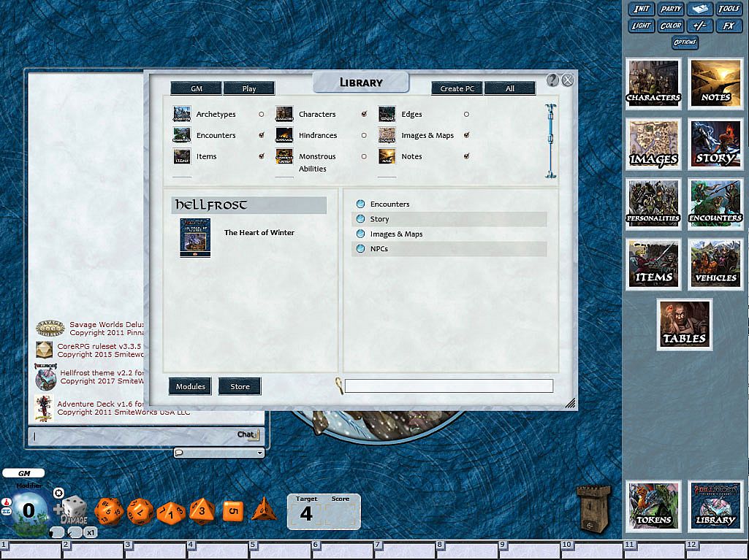Open the Items sidebar panel
749x560 pixels.
[653, 264]
